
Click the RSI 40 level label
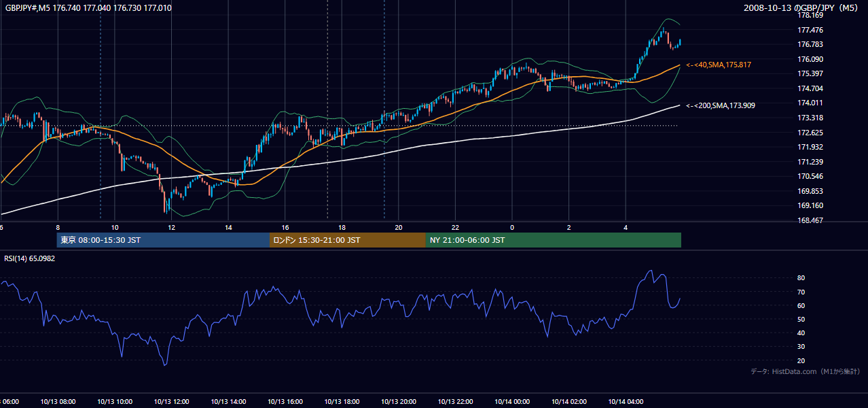[x=801, y=333]
